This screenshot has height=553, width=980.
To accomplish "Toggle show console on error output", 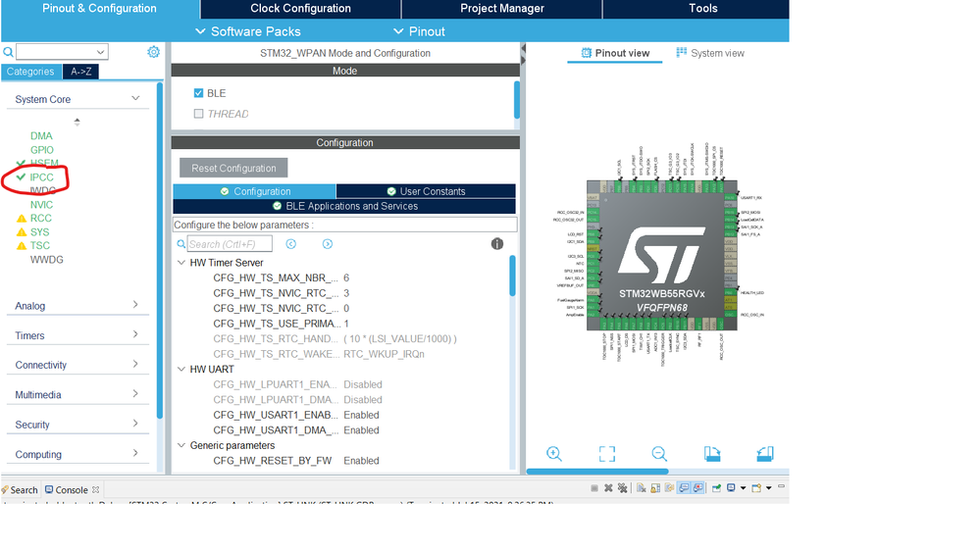I will point(698,488).
